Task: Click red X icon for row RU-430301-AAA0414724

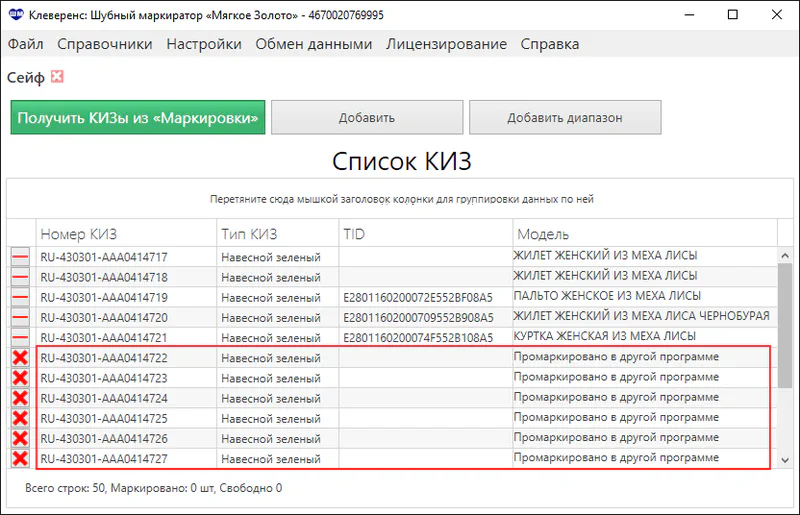Action: (x=20, y=398)
